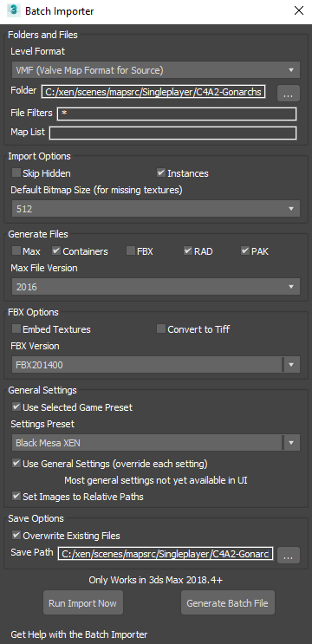Browse for Save Path with ellipsis button
Viewport: 312px width, 644px height.
(x=289, y=555)
